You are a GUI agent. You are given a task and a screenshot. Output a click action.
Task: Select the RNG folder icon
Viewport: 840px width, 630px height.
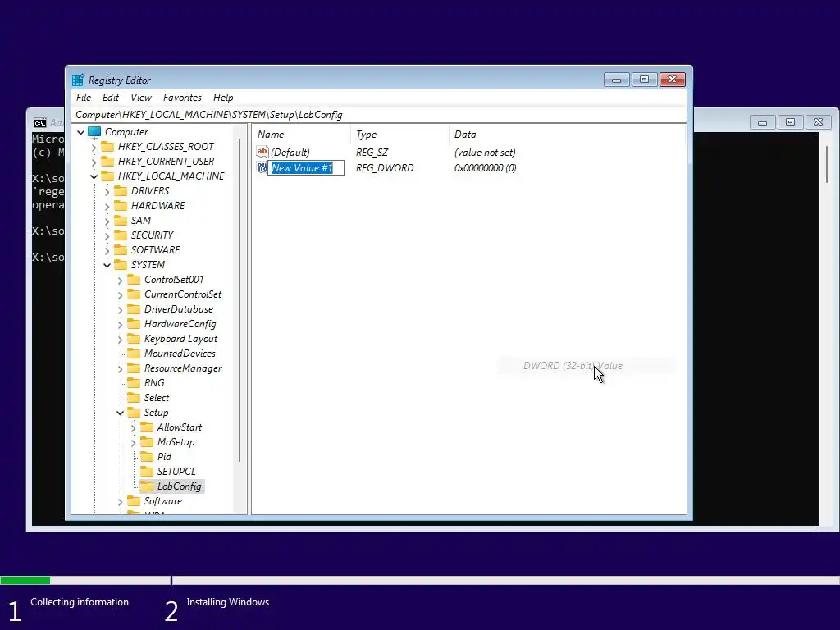tap(134, 382)
